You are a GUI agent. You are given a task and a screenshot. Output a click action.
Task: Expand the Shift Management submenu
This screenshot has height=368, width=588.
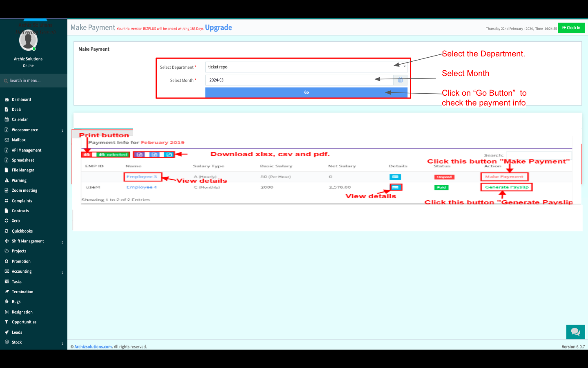(x=62, y=242)
